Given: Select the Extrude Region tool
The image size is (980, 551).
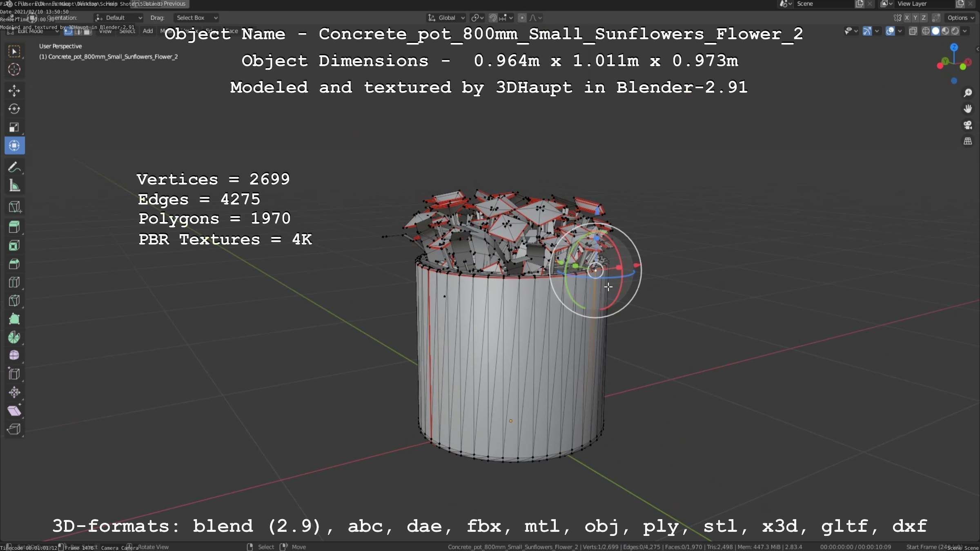Looking at the screenshot, I should 14,227.
